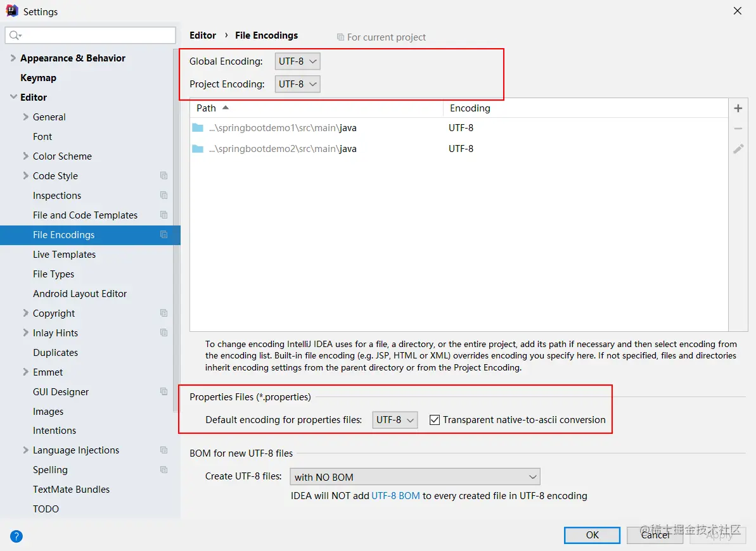Click project-level icon beside Inspections
The height and width of the screenshot is (551, 756).
point(164,195)
